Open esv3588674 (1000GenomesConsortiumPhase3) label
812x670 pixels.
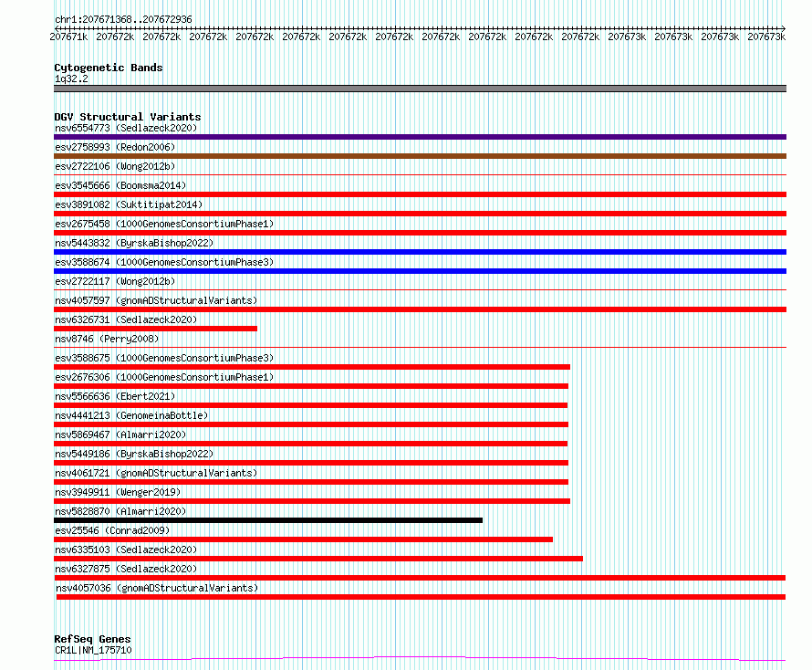(x=164, y=262)
